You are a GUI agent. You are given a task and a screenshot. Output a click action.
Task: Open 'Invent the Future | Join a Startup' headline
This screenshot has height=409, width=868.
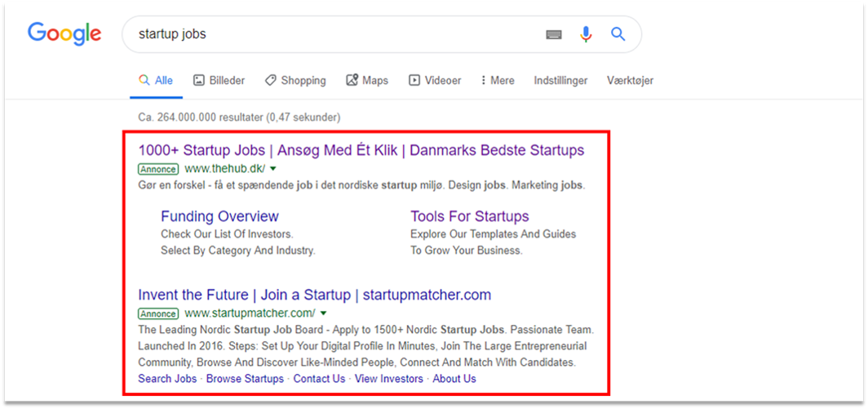[314, 295]
